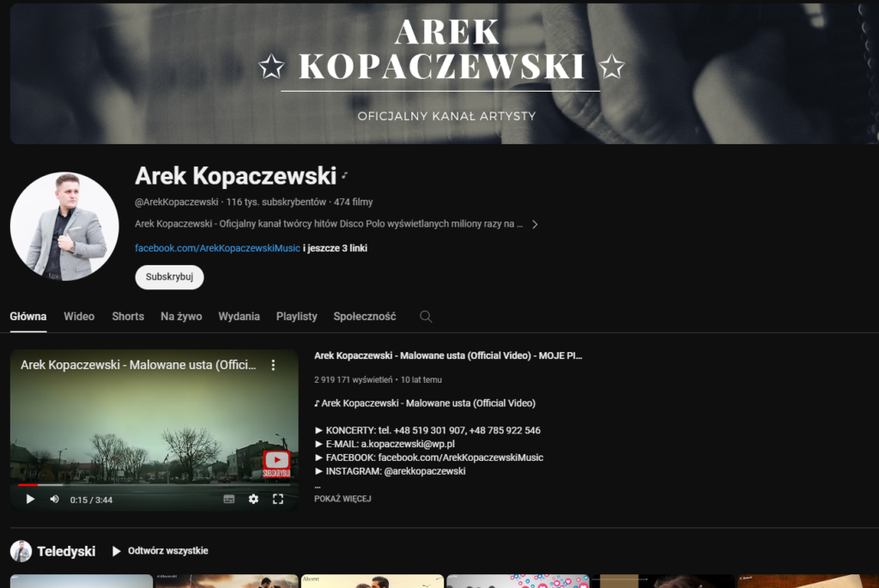Click the small Teledyski section avatar

point(21,551)
